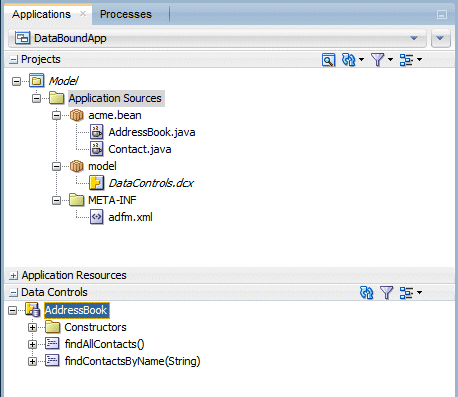The height and width of the screenshot is (397, 458).
Task: Select the Model project label
Action: click(x=63, y=81)
